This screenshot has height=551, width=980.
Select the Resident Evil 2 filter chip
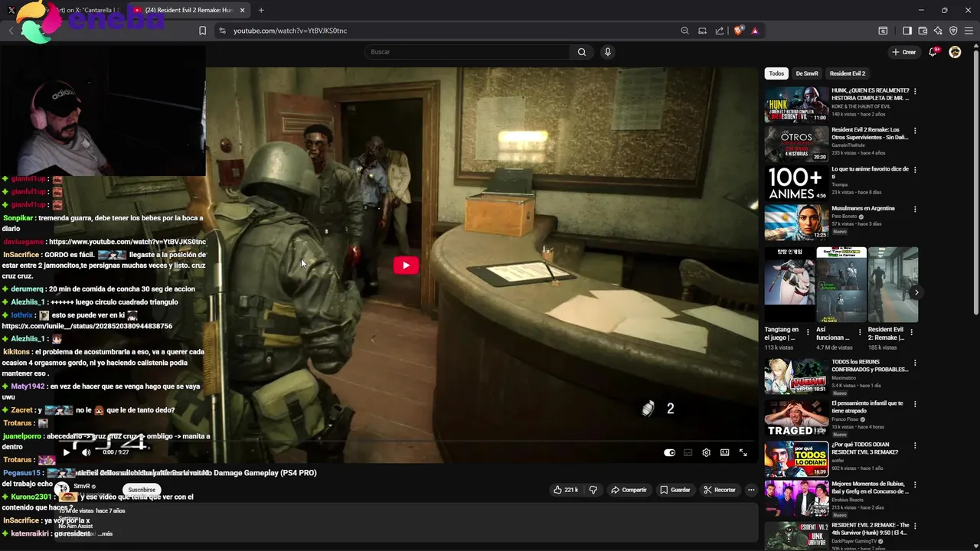pos(848,73)
